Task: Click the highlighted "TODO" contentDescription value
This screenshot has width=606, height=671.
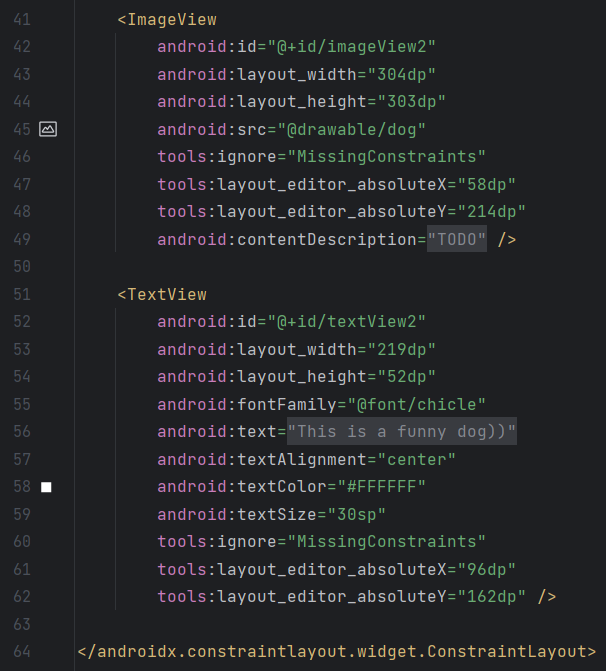Action: [457, 239]
